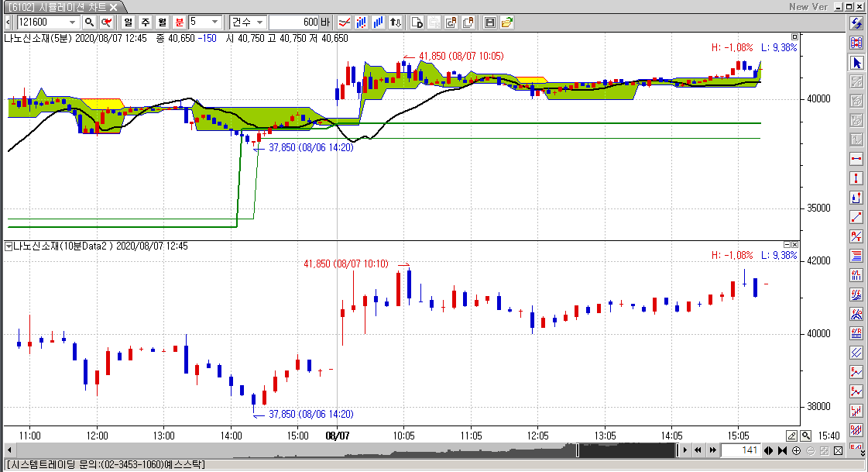This screenshot has height=472, width=868.
Task: Click the rewind double arrow button
Action: click(x=698, y=450)
